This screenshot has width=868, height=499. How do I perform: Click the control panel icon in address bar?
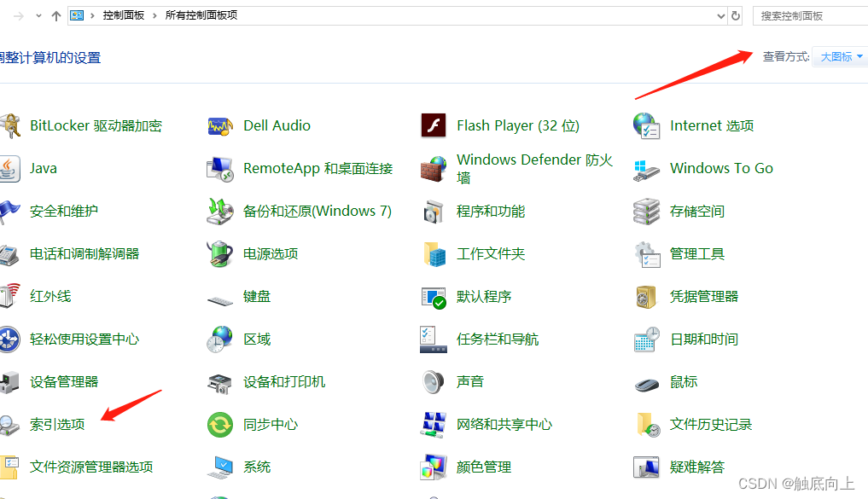pyautogui.click(x=77, y=15)
